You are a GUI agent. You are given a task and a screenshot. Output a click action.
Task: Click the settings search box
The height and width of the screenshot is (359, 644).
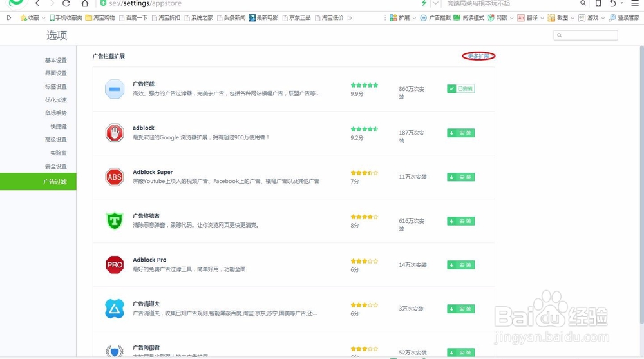585,35
